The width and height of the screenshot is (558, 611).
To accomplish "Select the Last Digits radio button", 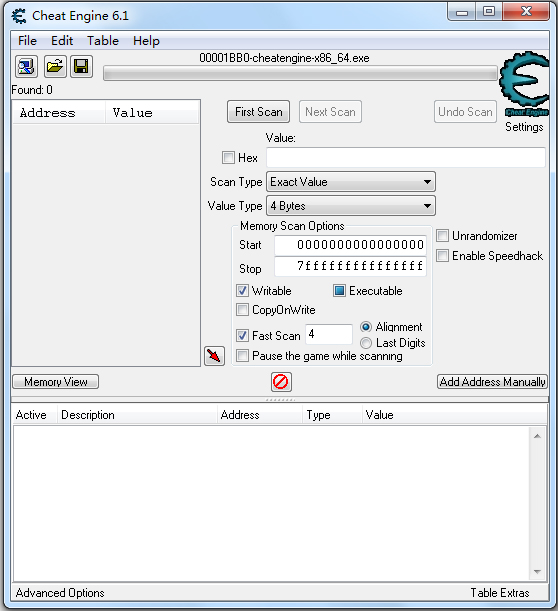I will click(x=366, y=343).
